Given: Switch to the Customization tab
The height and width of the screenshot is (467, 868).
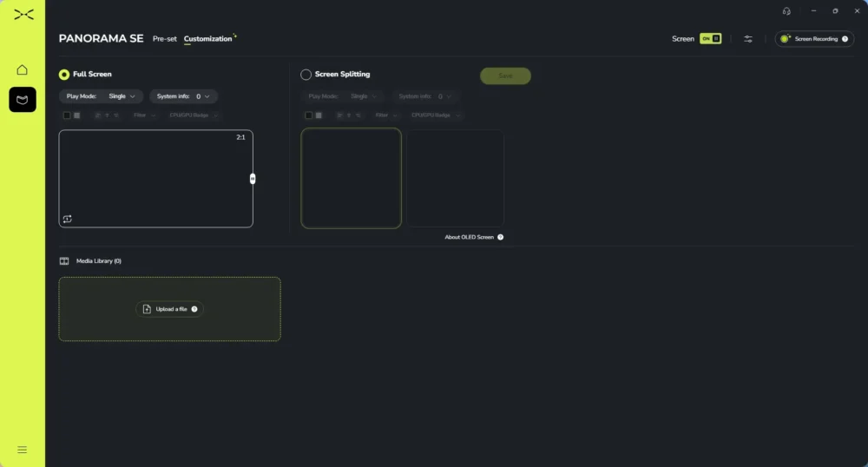Looking at the screenshot, I should coord(207,39).
